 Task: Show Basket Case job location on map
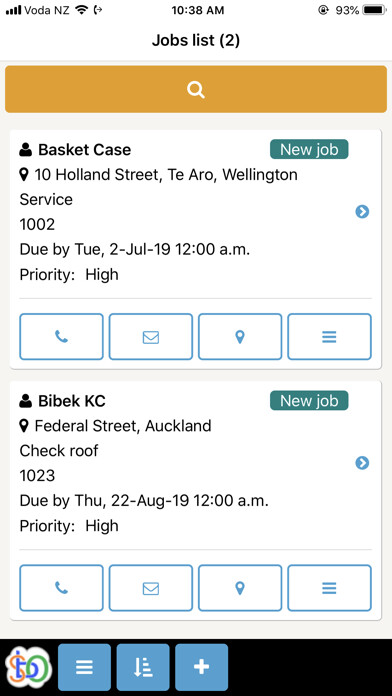point(240,337)
